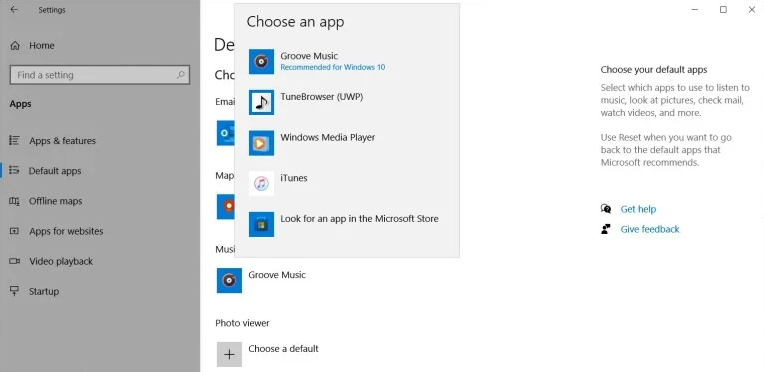Click the Offline maps icon

pyautogui.click(x=15, y=201)
